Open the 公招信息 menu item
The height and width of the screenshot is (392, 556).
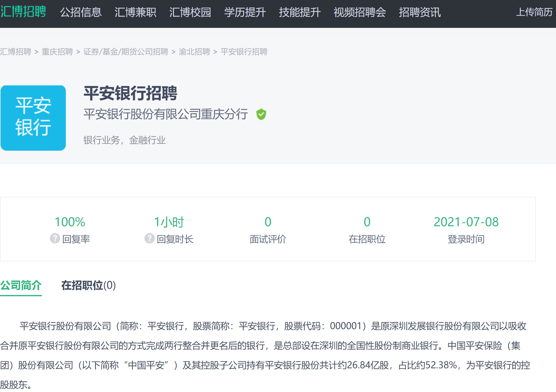point(81,12)
